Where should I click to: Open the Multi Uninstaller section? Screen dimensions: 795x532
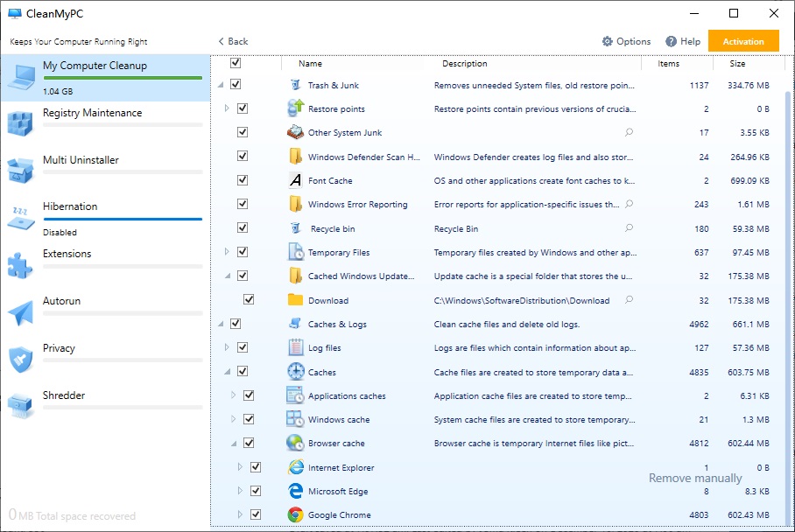pos(105,171)
